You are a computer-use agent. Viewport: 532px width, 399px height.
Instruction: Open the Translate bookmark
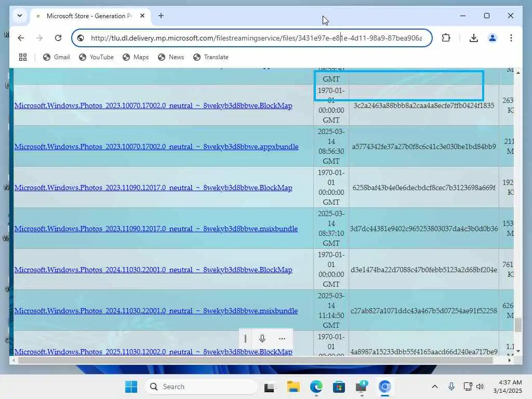point(211,57)
